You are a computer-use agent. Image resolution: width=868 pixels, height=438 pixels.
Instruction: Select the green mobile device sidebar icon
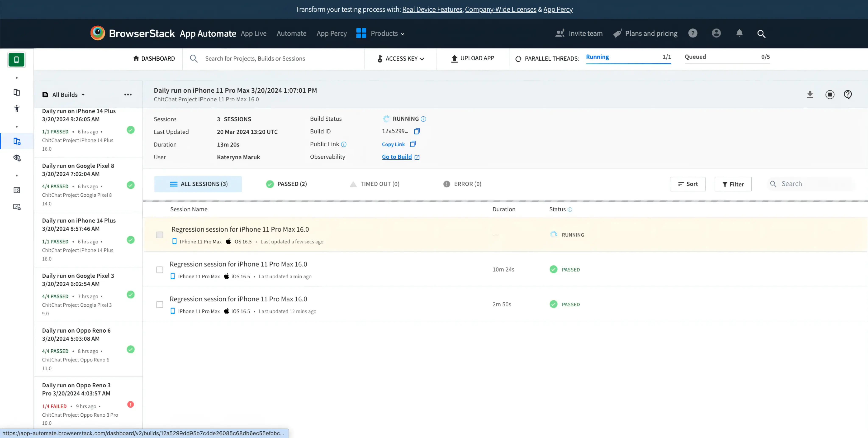tap(17, 60)
